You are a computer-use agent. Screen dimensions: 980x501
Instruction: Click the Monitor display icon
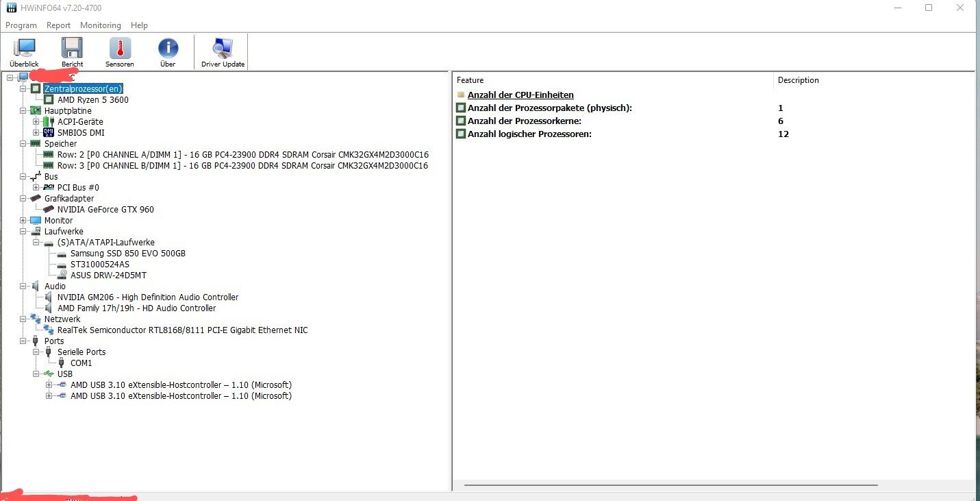(36, 221)
